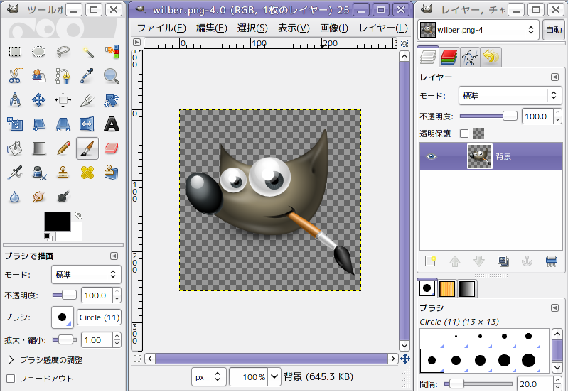Screen dimensions: 568x392
Task: Choose the Color Picker eyedropper tool
Action: click(x=87, y=76)
